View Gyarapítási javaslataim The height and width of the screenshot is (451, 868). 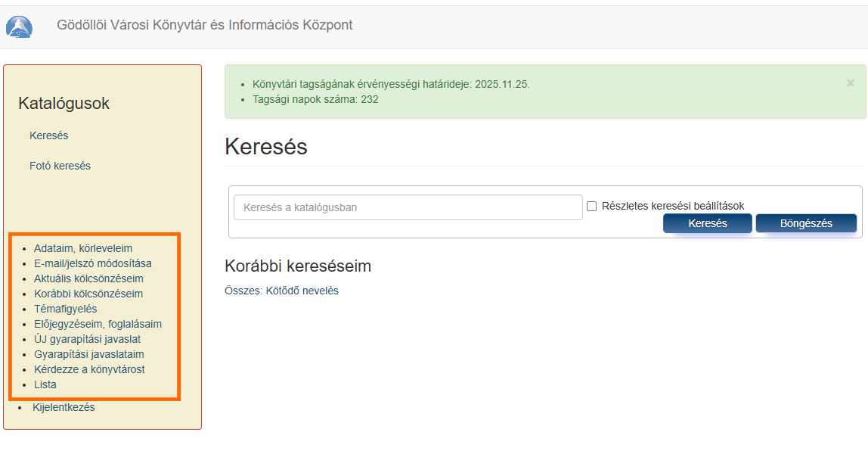click(89, 354)
